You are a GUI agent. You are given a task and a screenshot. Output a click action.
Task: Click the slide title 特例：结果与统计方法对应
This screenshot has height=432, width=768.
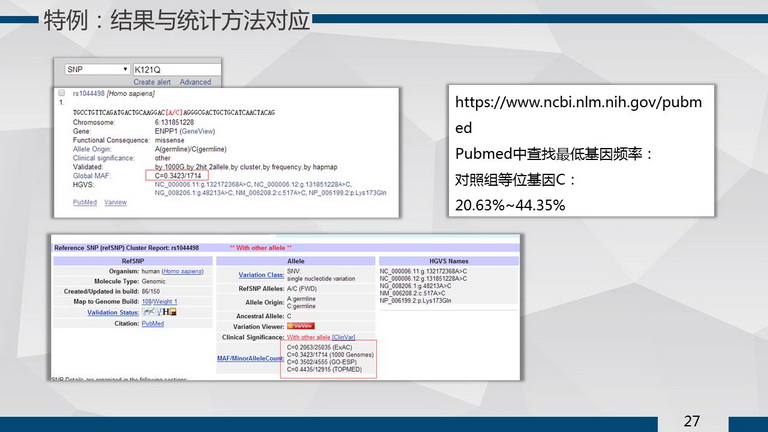(177, 21)
